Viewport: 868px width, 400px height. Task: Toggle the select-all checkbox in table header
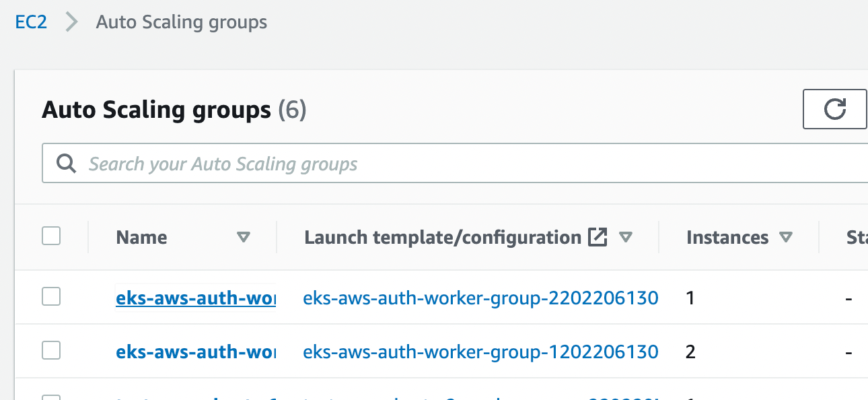[51, 236]
